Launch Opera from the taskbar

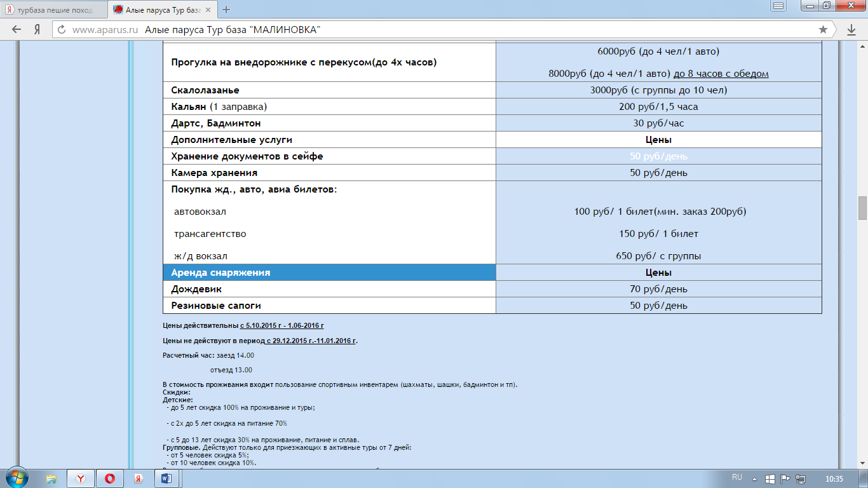pyautogui.click(x=110, y=478)
